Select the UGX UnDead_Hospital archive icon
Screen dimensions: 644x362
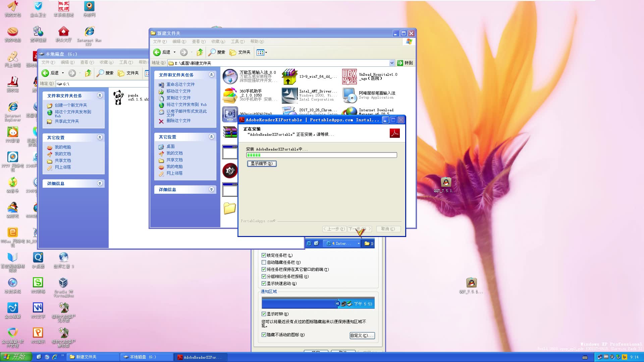(x=349, y=76)
